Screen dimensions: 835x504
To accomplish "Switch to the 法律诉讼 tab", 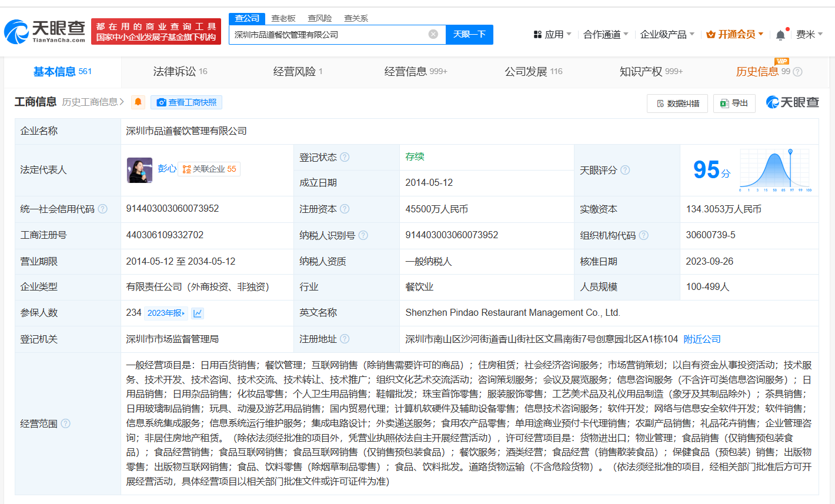I will pos(179,72).
